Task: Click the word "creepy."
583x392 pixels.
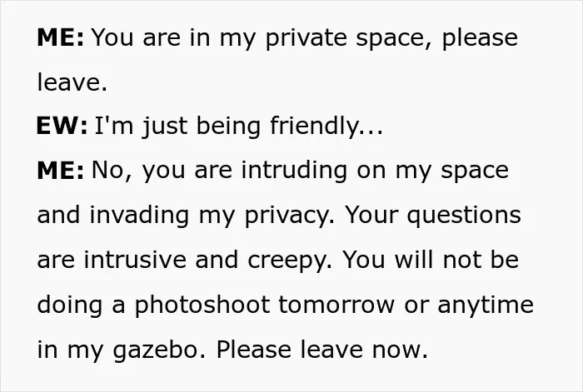Action: pos(290,261)
